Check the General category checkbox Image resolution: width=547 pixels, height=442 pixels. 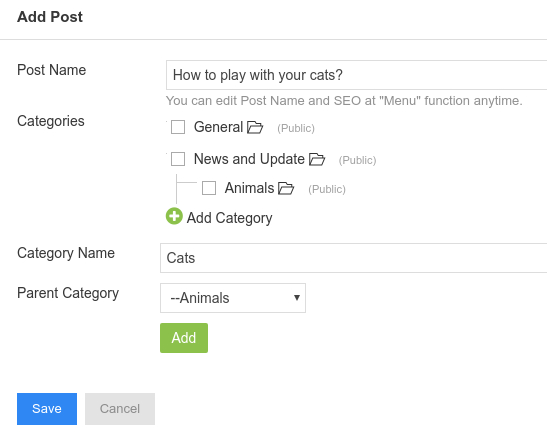pos(178,127)
